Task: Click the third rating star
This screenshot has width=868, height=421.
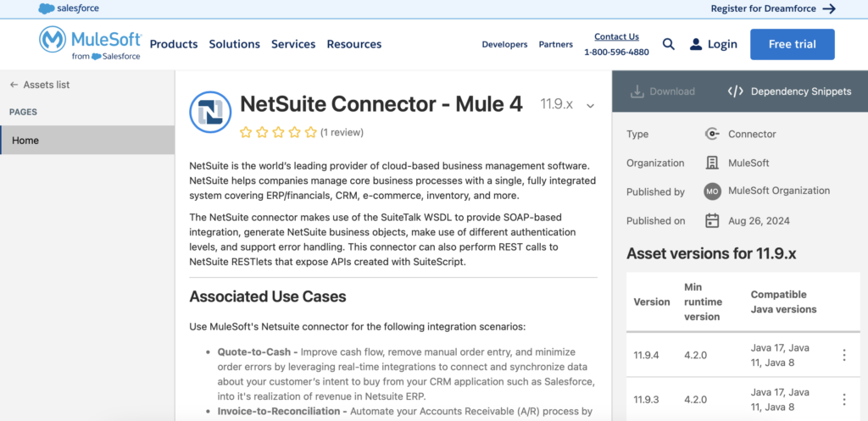Action: pyautogui.click(x=278, y=132)
